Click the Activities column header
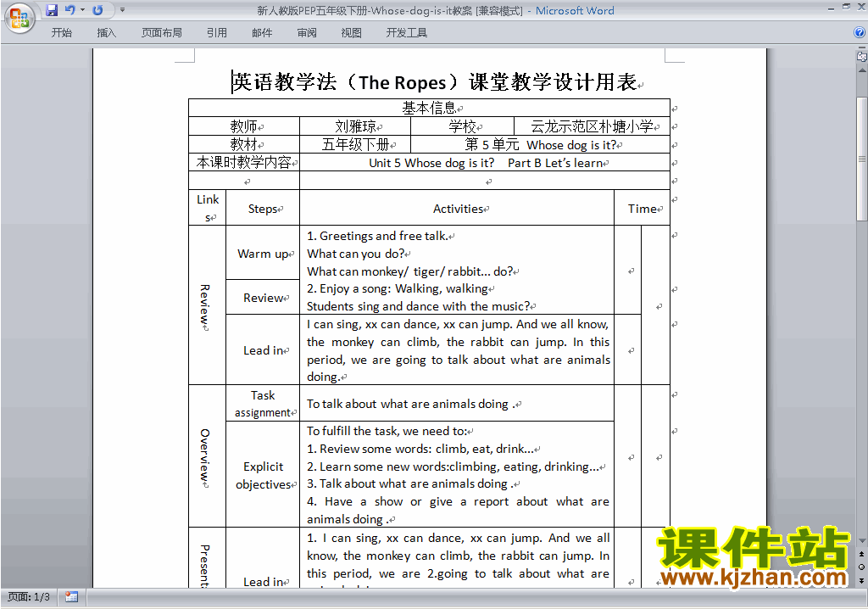The height and width of the screenshot is (609, 868). point(457,209)
